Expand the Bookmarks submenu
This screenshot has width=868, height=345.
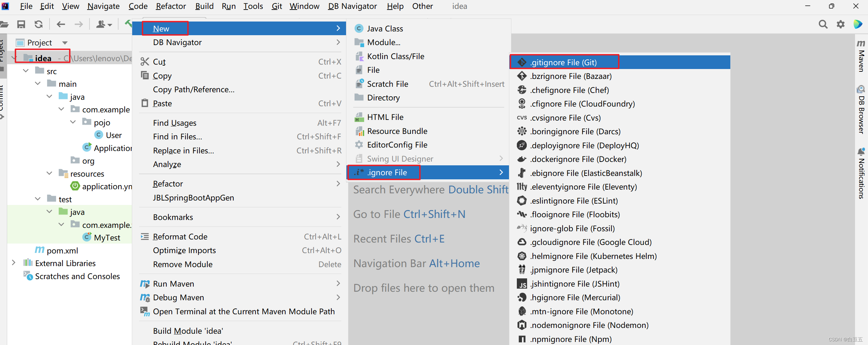(239, 217)
